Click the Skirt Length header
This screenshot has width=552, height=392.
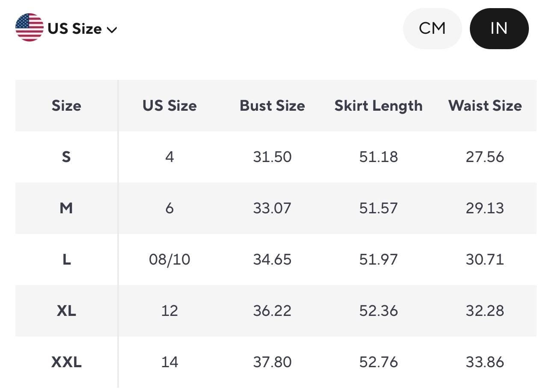[378, 106]
